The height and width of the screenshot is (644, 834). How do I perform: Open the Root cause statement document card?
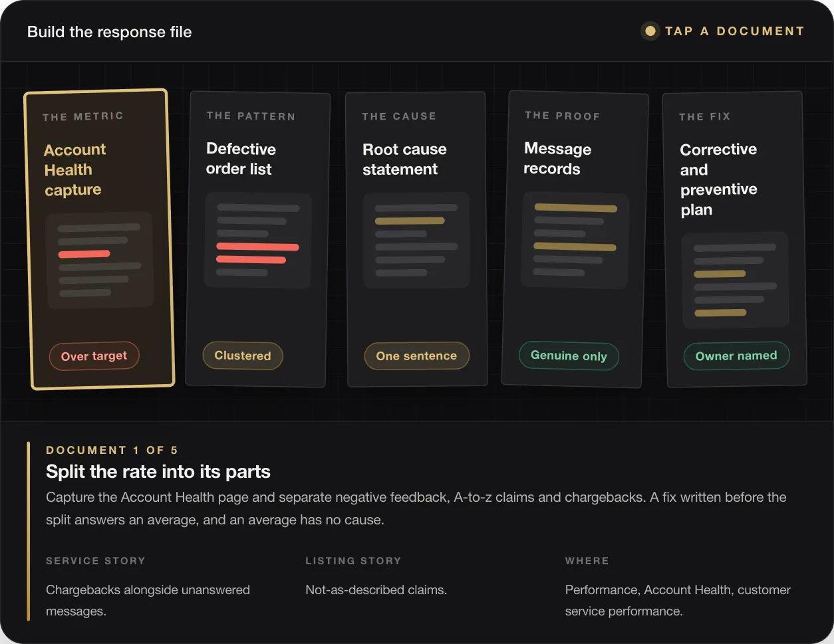(416, 239)
